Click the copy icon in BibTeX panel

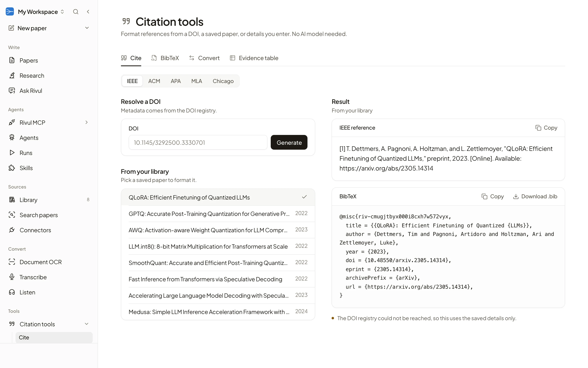pyautogui.click(x=484, y=196)
